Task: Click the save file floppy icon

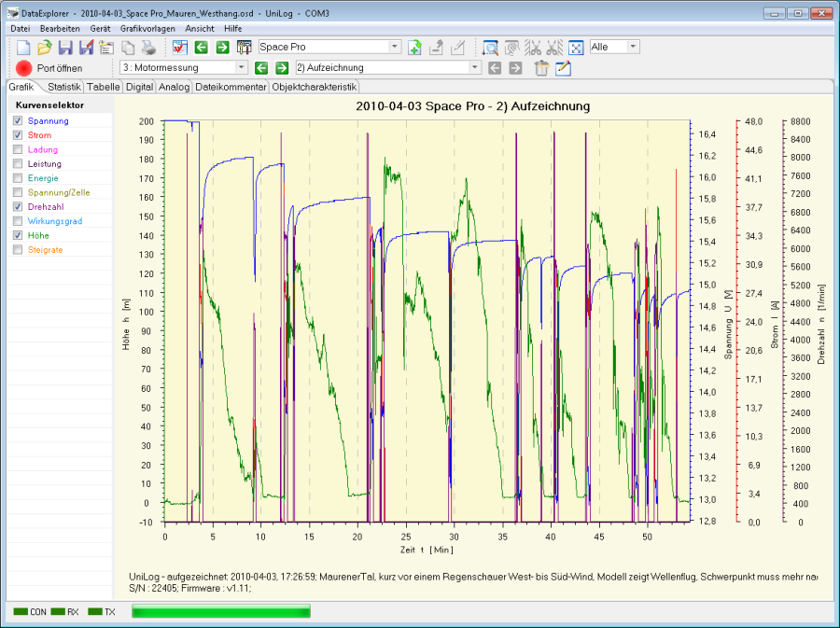Action: (65, 48)
